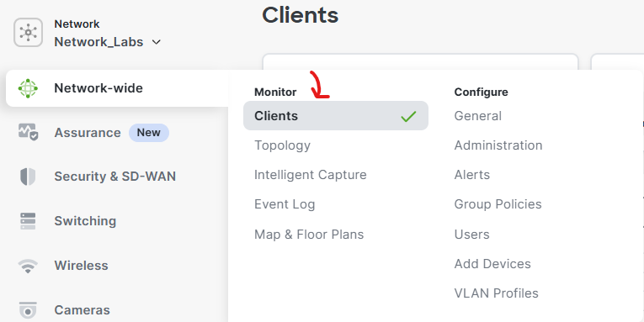Viewport: 644px width, 322px height.
Task: Open the Cameras section
Action: click(x=82, y=310)
